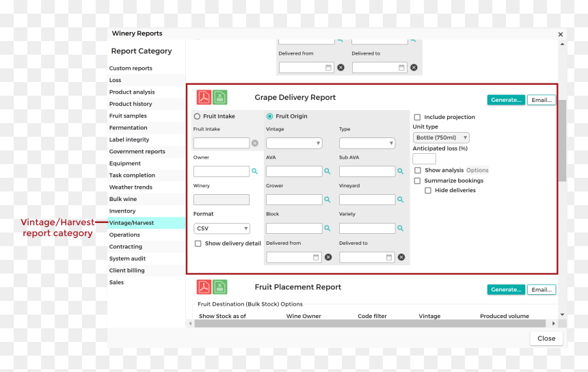Open Variety search magnifier
Viewport: 588px width, 372px height.
coord(401,228)
